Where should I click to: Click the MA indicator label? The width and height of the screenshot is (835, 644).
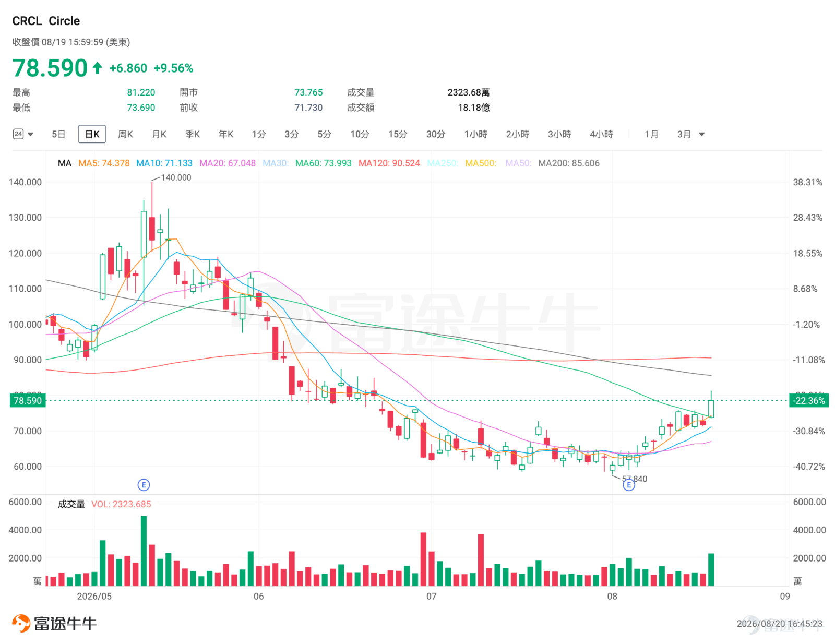[65, 163]
